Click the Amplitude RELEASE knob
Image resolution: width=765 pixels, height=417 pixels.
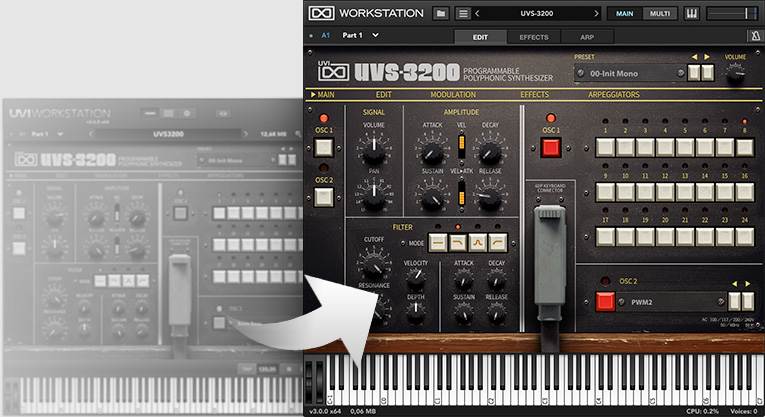(x=490, y=196)
